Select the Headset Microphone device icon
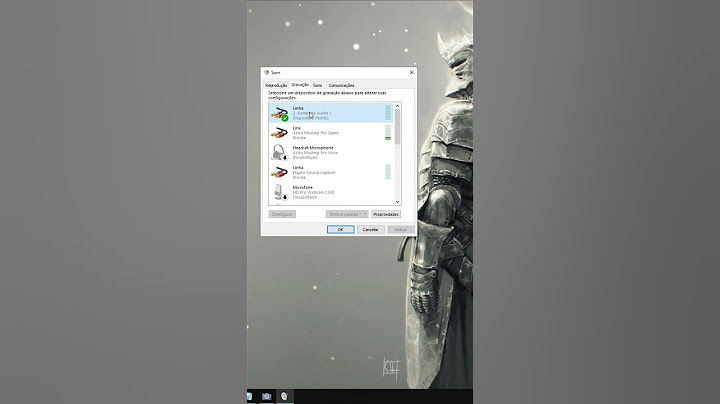 click(x=279, y=153)
